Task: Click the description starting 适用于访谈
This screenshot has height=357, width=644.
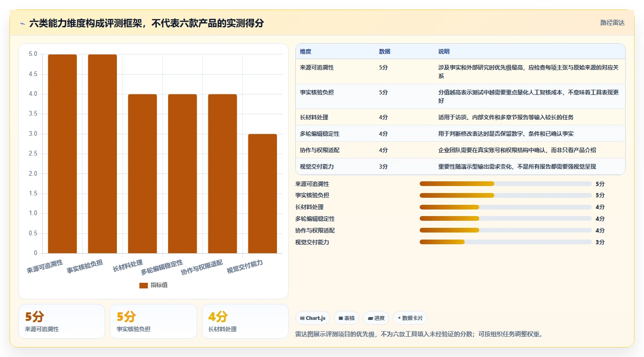Action: (x=506, y=117)
